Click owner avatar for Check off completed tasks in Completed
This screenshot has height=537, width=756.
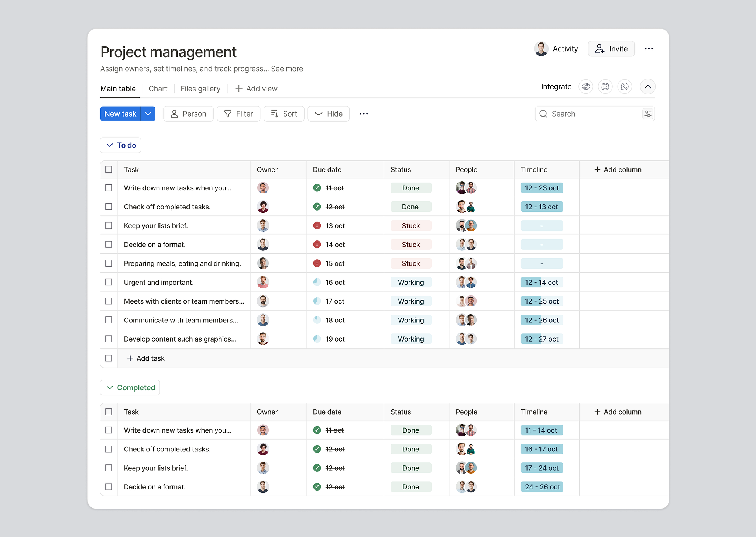coord(263,449)
